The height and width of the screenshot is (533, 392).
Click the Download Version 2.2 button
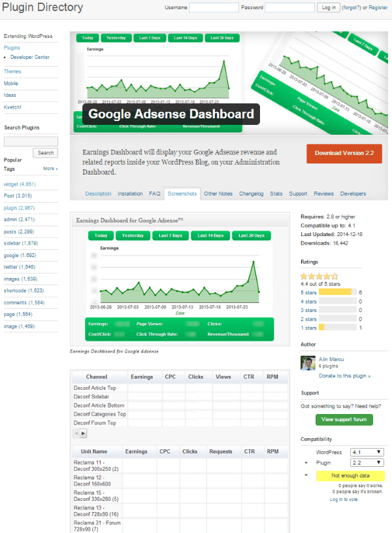coord(344,153)
